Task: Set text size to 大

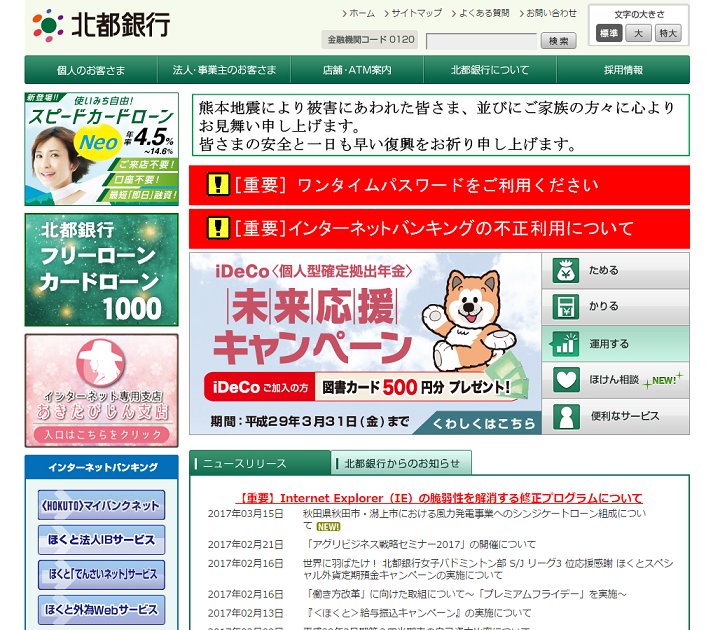Action: (638, 33)
